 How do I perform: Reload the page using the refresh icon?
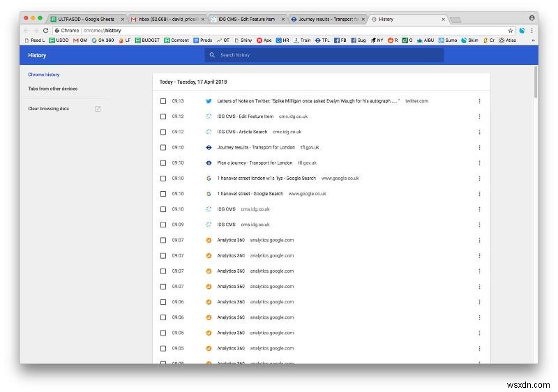pos(46,31)
